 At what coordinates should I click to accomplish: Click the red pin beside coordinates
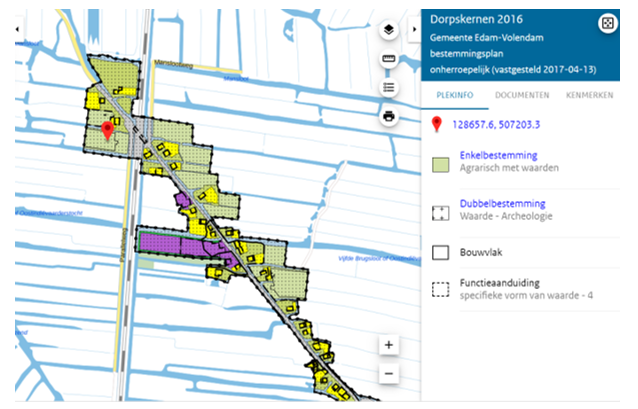coord(436,125)
